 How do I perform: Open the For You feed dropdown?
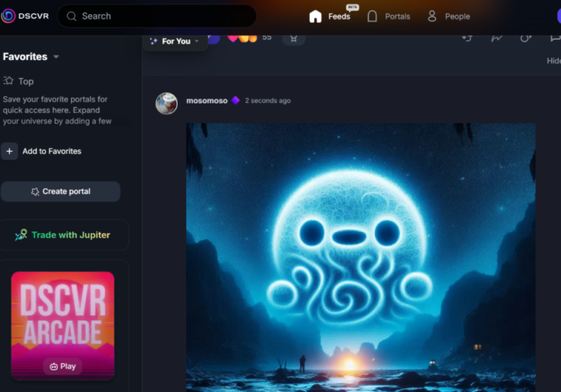175,41
